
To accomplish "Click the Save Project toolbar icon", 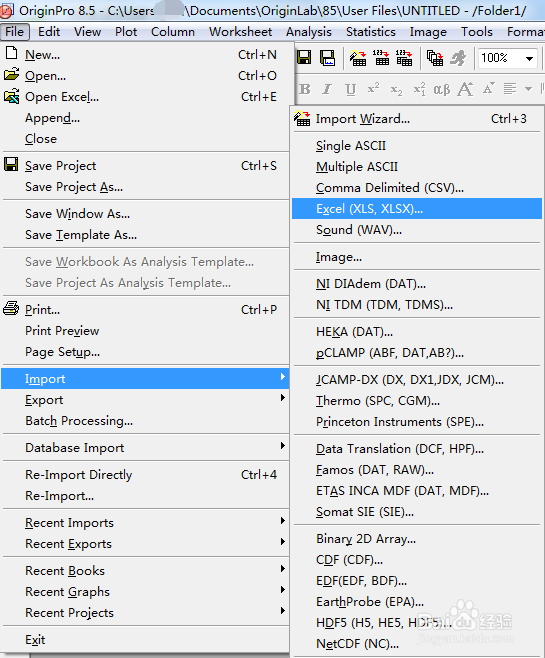I will [304, 57].
